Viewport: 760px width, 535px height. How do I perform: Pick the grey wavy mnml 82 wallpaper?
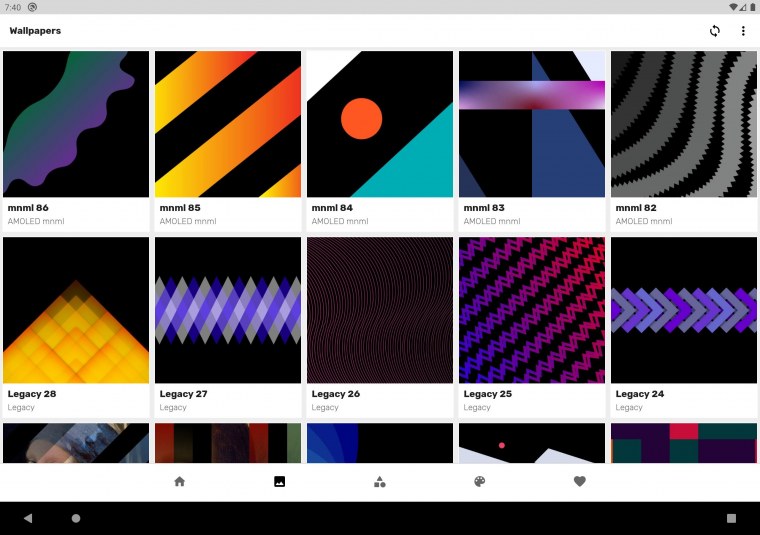(x=684, y=124)
